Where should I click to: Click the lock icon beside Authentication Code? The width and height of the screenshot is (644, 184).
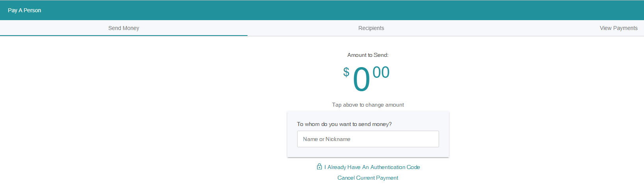click(x=319, y=167)
